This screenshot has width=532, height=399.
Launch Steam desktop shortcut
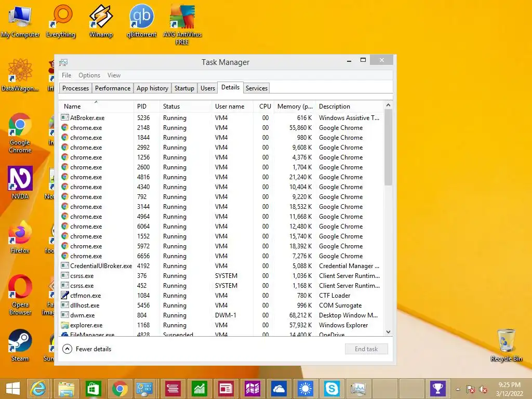click(20, 345)
